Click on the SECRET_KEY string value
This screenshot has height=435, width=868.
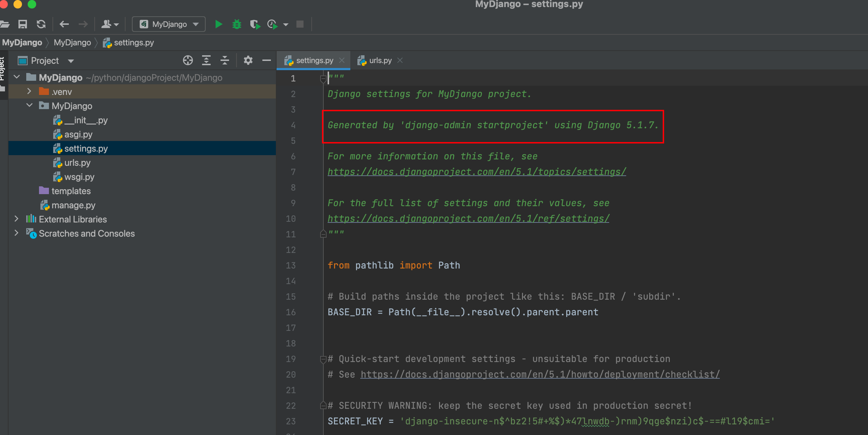[x=587, y=421]
